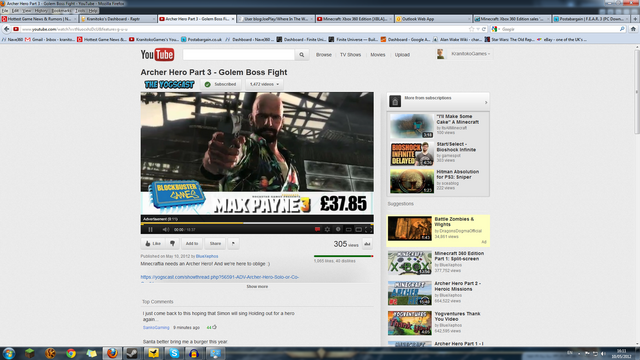Screen dimensions: 640x360
Task: Expand the description with Show more
Action: click(x=257, y=287)
